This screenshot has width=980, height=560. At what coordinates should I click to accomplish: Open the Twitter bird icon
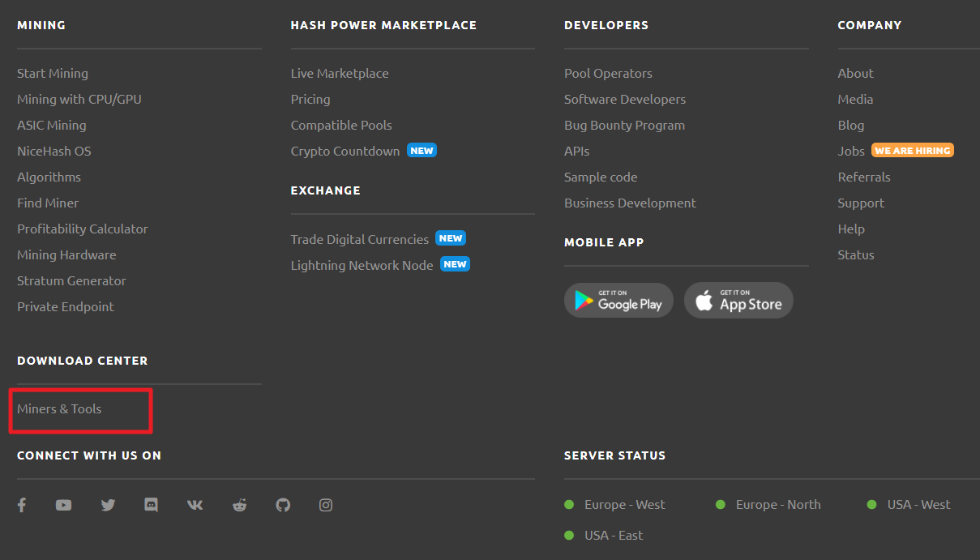tap(108, 505)
